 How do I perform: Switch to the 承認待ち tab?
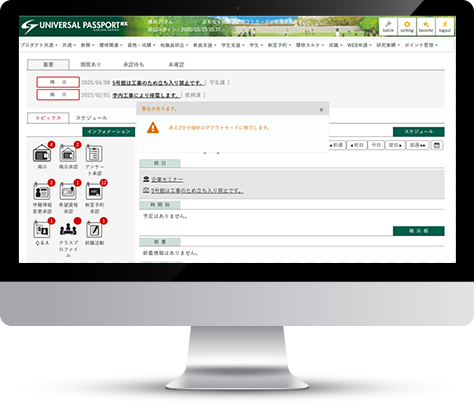coord(133,65)
